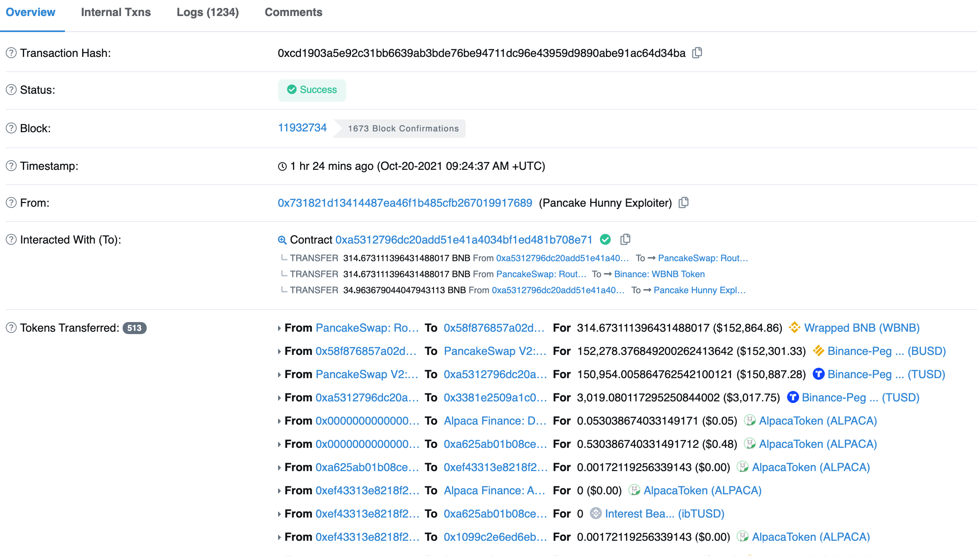This screenshot has width=977, height=560.
Task: Click the verified contract green checkmark
Action: pos(605,240)
